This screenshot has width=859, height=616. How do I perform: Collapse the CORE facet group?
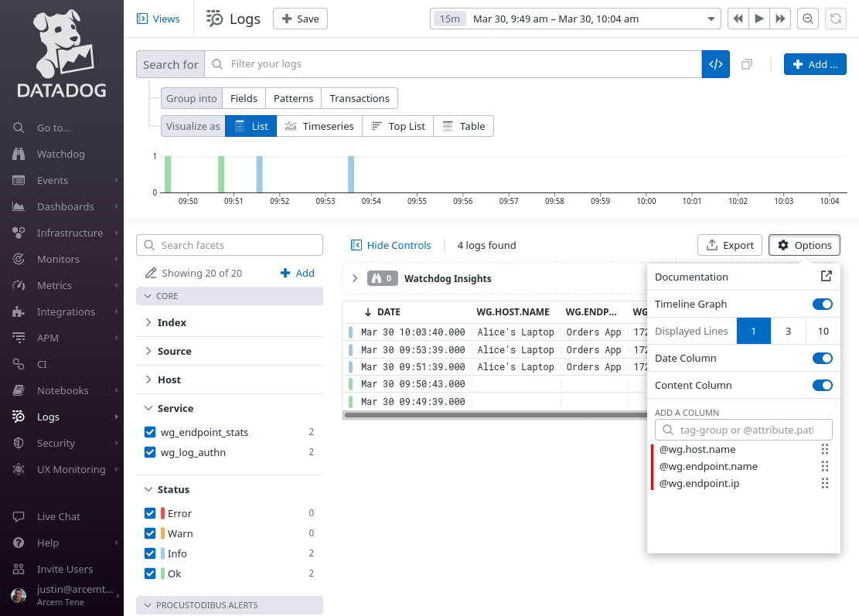[x=230, y=296]
